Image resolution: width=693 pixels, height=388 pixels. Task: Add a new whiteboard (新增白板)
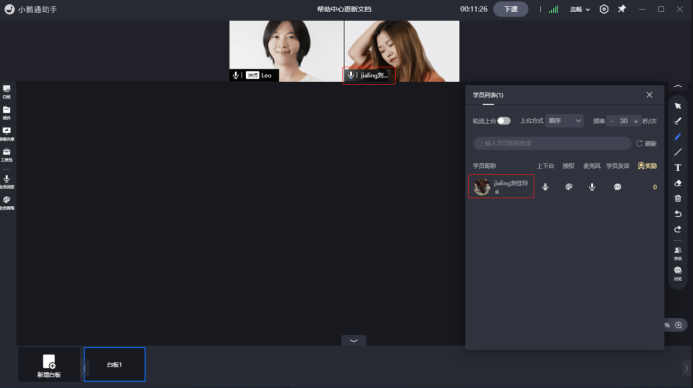click(x=49, y=366)
